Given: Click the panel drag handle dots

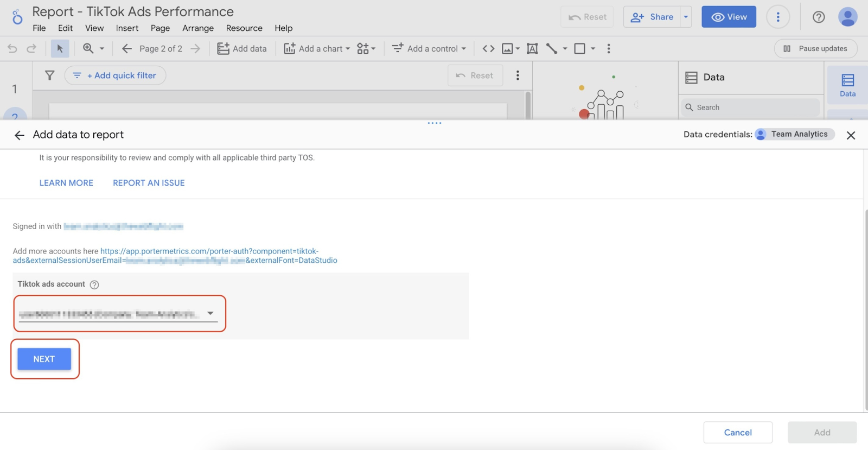Looking at the screenshot, I should coord(434,123).
